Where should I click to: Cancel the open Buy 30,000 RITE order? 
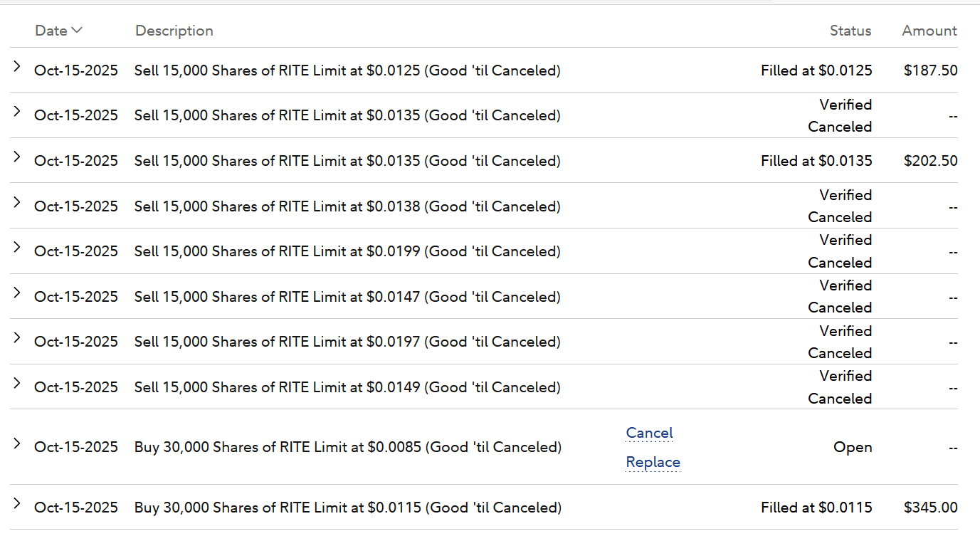[649, 433]
